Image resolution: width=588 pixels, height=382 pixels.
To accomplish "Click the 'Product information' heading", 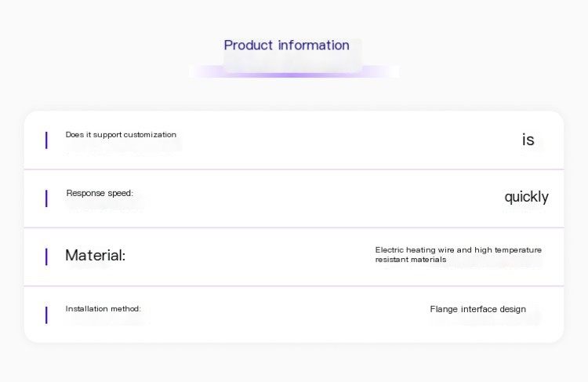I will 286,45.
